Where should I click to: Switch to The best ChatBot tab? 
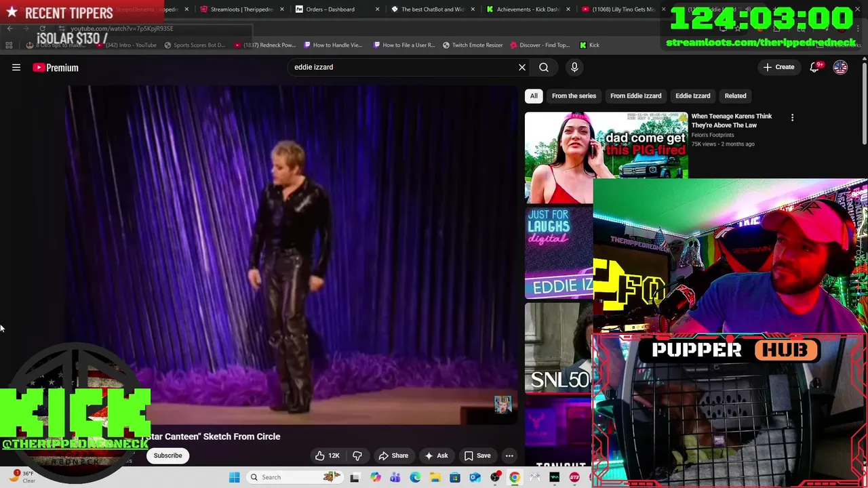432,9
